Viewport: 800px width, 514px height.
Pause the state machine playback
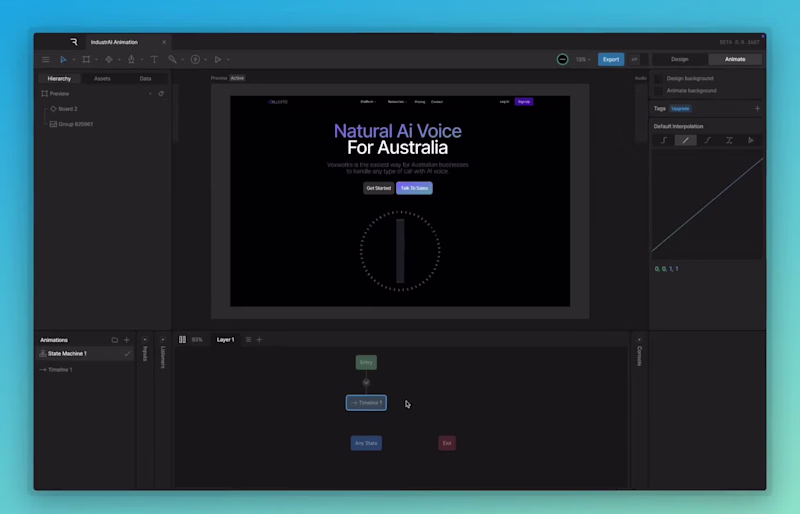coord(182,339)
